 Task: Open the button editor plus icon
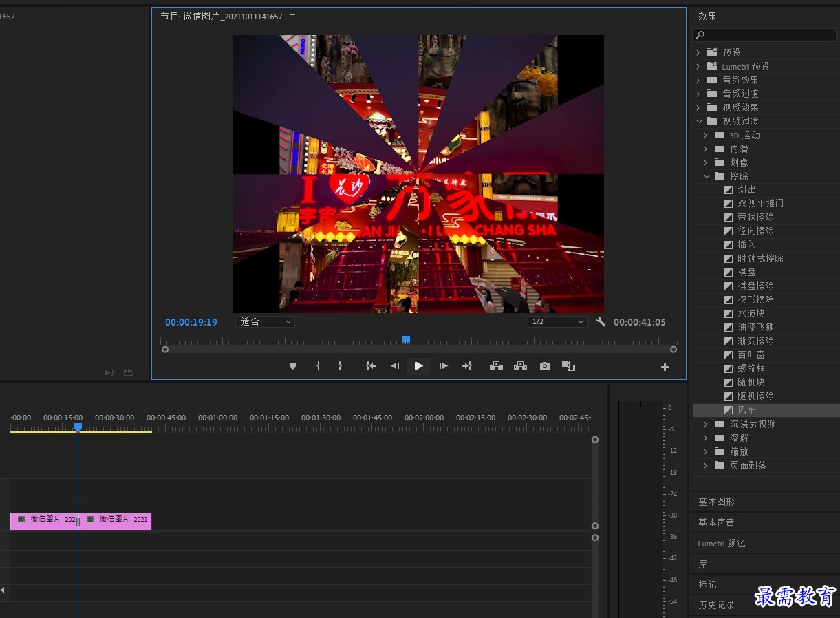tap(665, 367)
